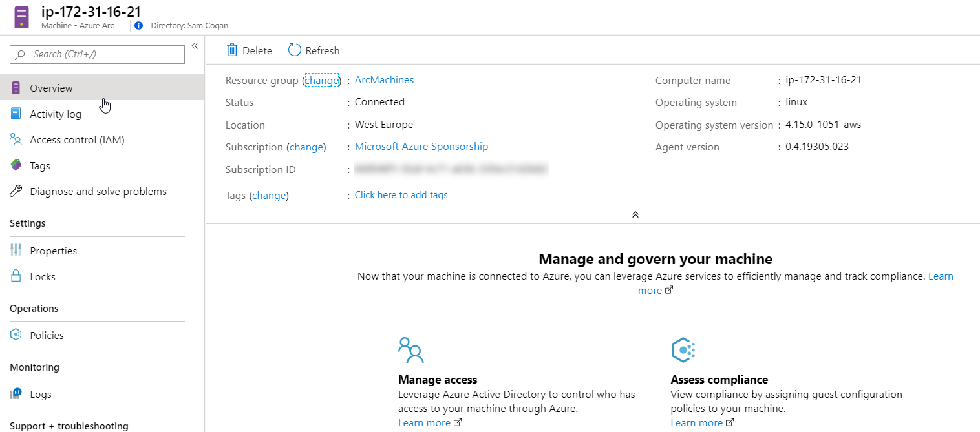Click the Settings section header
Screen dimensions: 980x432
coord(28,223)
